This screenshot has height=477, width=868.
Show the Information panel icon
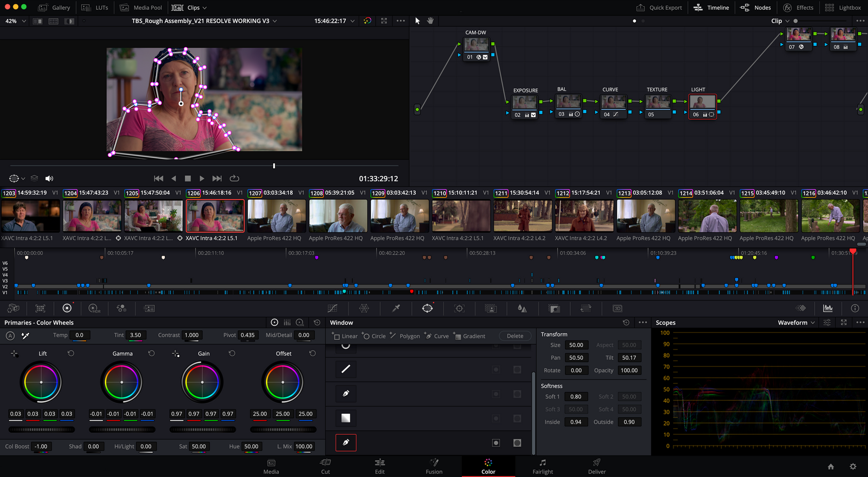click(855, 308)
